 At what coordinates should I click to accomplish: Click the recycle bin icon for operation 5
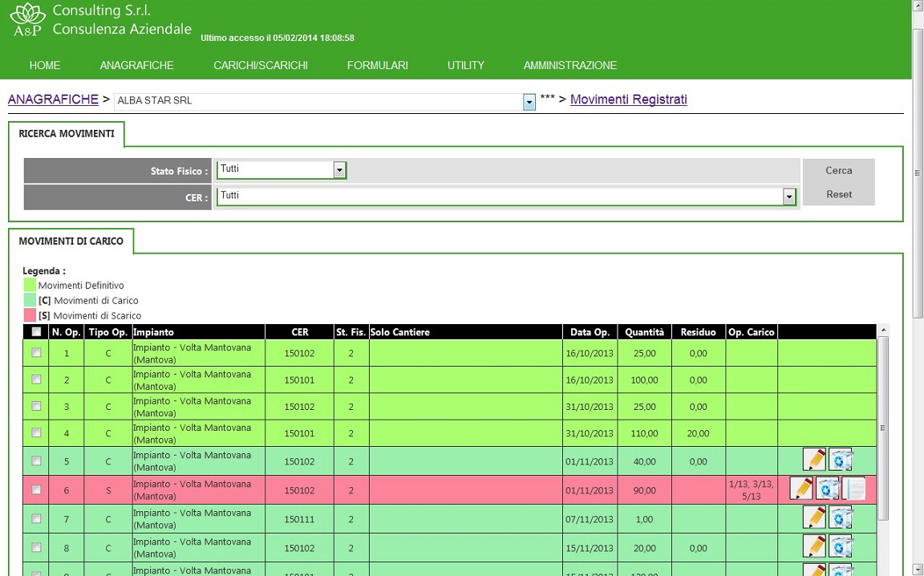tap(840, 459)
